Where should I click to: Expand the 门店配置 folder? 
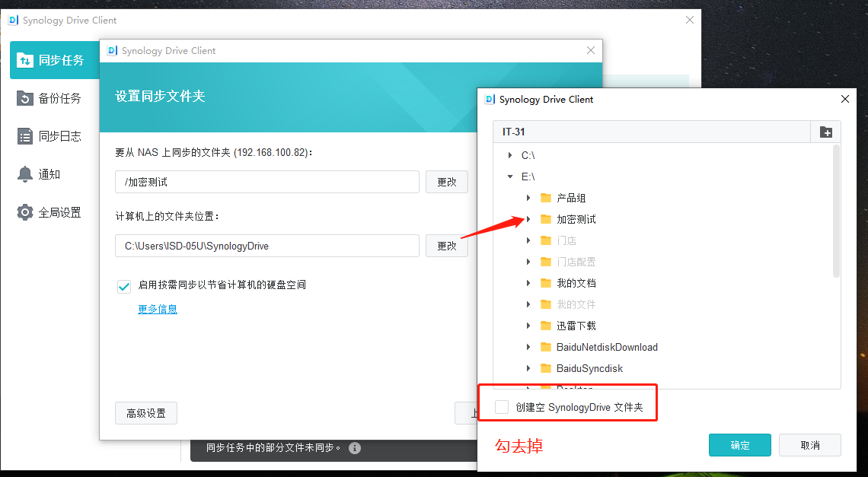point(528,262)
